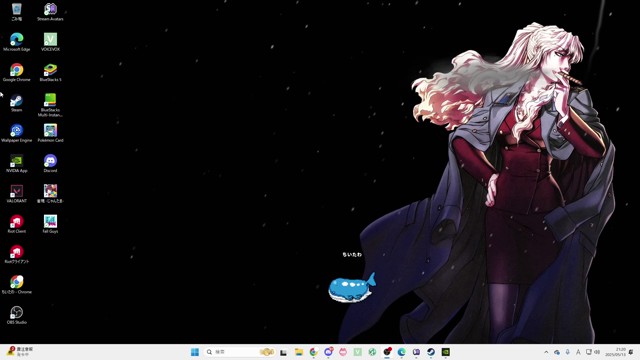Expand the hidden system tray icons chevron
This screenshot has height=360, width=640.
546,352
